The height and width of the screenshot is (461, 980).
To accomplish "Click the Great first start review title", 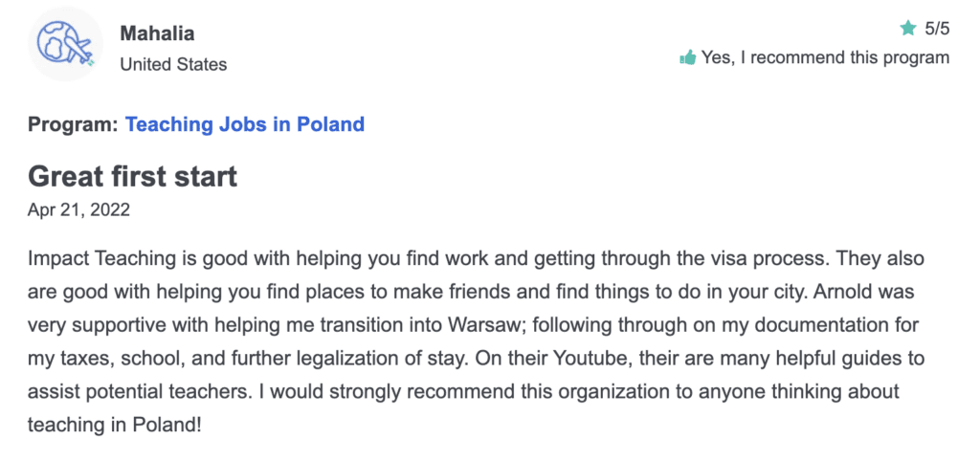I will [x=132, y=177].
